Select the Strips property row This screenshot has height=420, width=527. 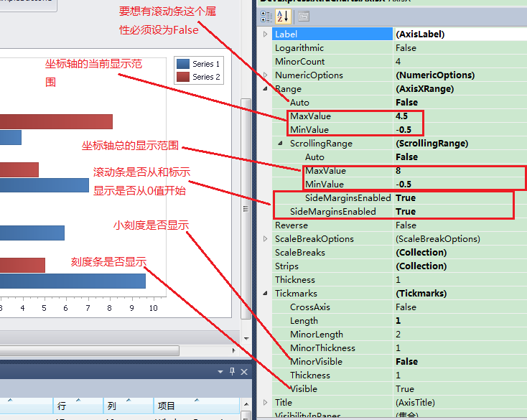click(400, 266)
